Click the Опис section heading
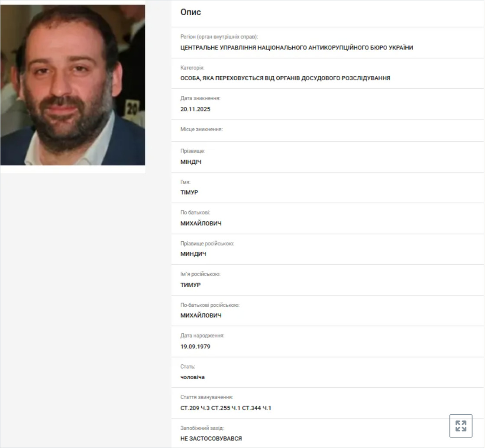The image size is (485, 448). [x=191, y=12]
